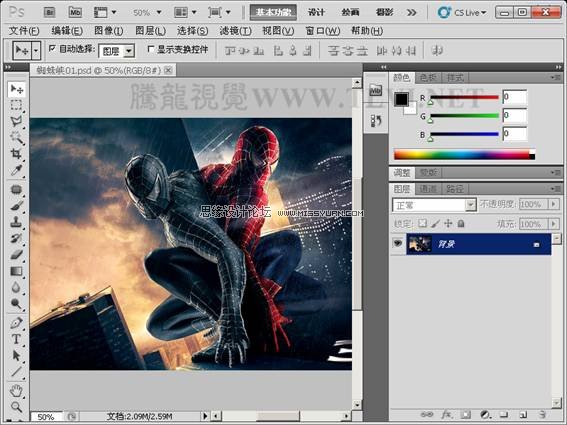
Task: Click the foreground color swatch in the Color panel
Action: click(x=401, y=99)
